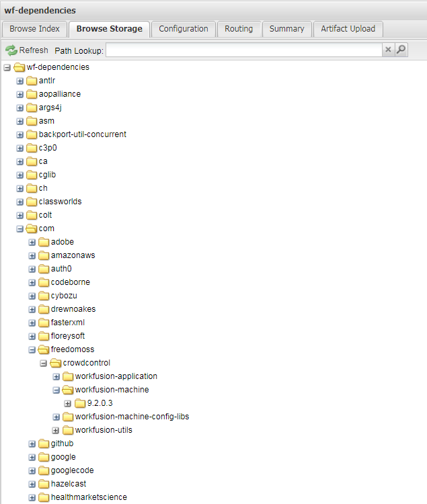Click the drewnoakes folder icon
The image size is (427, 504).
pos(44,309)
